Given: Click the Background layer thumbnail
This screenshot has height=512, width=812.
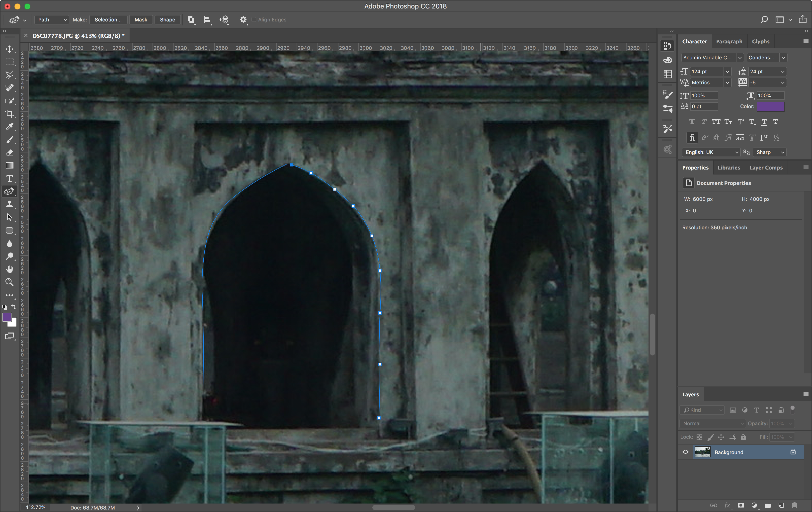Looking at the screenshot, I should (x=703, y=452).
